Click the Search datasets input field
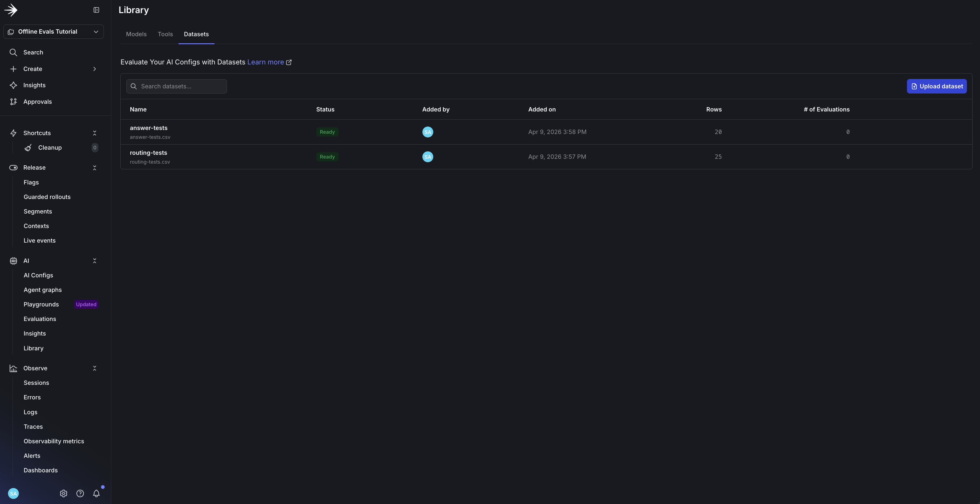The image size is (980, 504). (177, 86)
